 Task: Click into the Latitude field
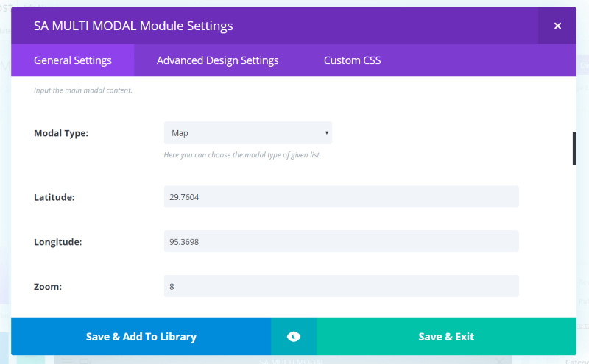(341, 197)
